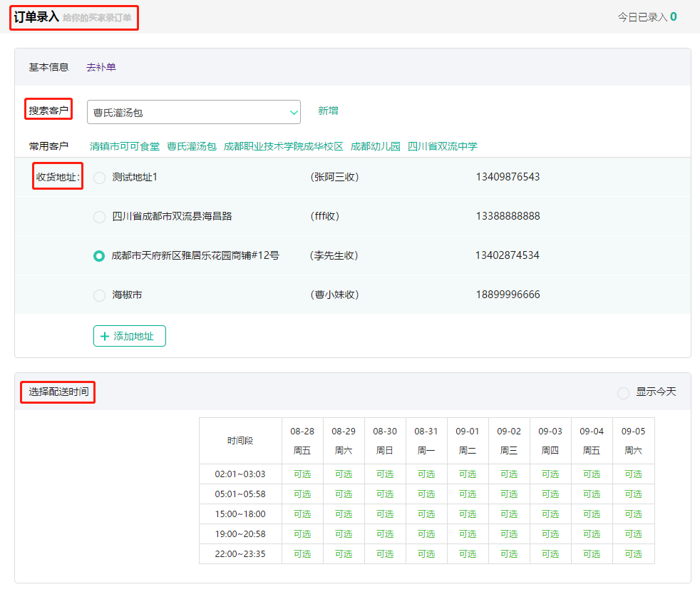Screen dimensions: 700x592
Task: Select the 海椒市 delivery address
Action: (x=99, y=294)
